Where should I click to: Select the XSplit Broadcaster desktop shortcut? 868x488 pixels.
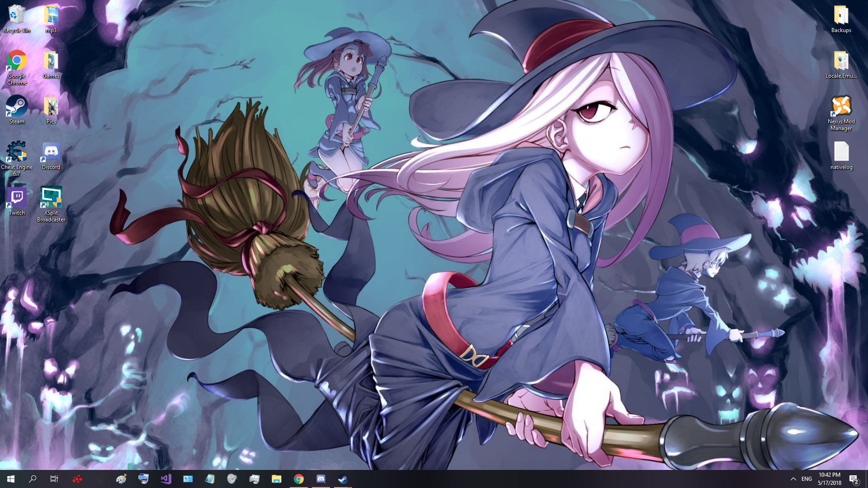click(51, 205)
